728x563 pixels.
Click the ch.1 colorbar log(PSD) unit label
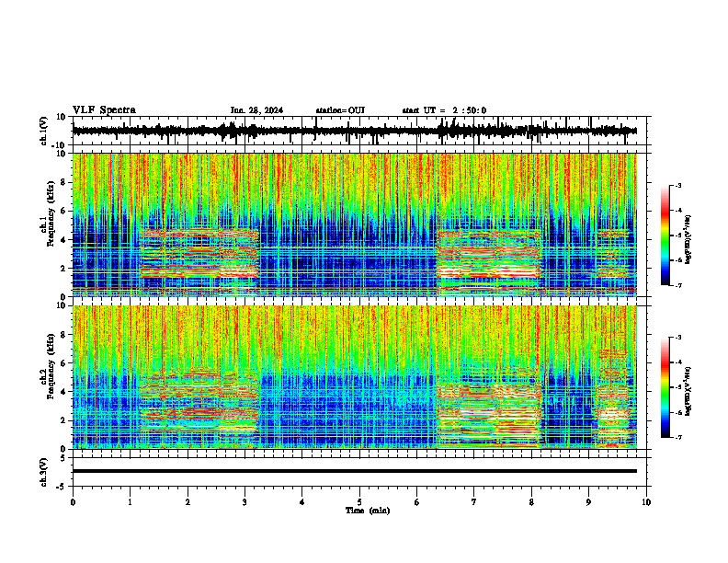pos(688,240)
